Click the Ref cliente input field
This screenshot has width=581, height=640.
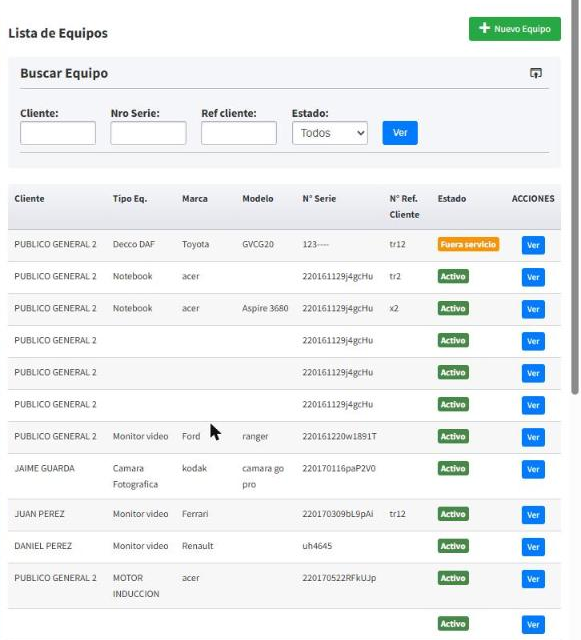(239, 133)
